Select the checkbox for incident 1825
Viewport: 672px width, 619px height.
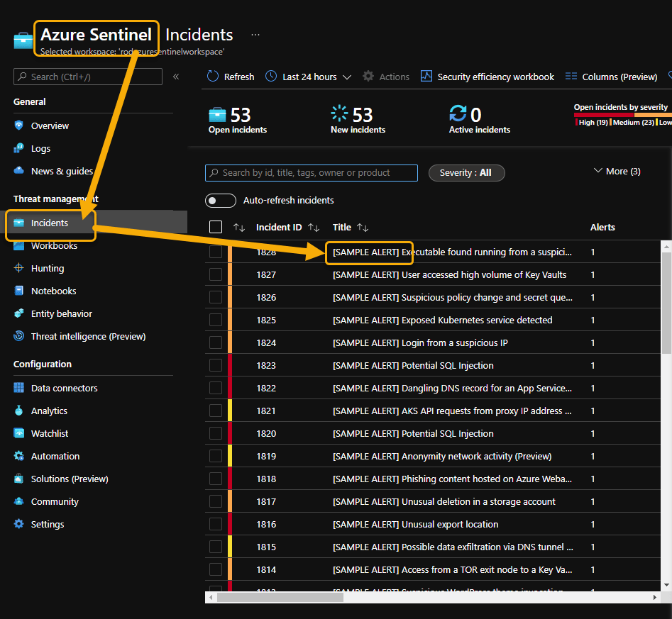pos(216,320)
